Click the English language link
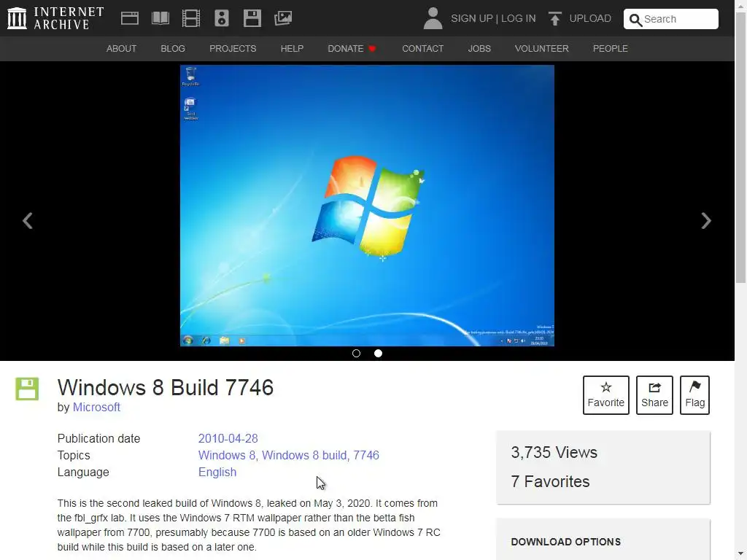The height and width of the screenshot is (560, 747). click(217, 472)
